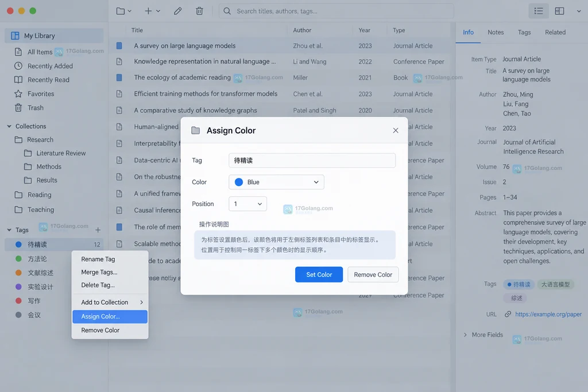
Task: Open Add to Collection submenu
Action: point(110,302)
